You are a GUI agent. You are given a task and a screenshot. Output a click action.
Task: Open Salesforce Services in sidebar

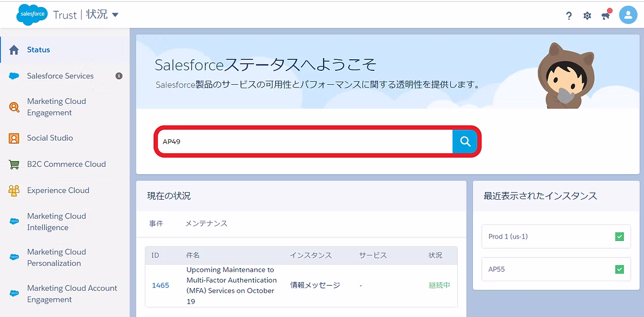click(60, 76)
